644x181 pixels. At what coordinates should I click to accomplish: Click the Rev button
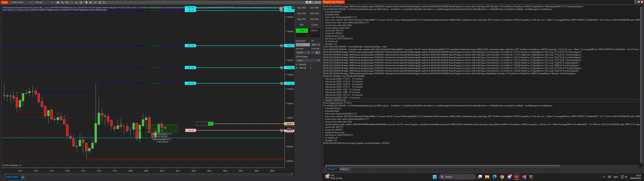(302, 25)
